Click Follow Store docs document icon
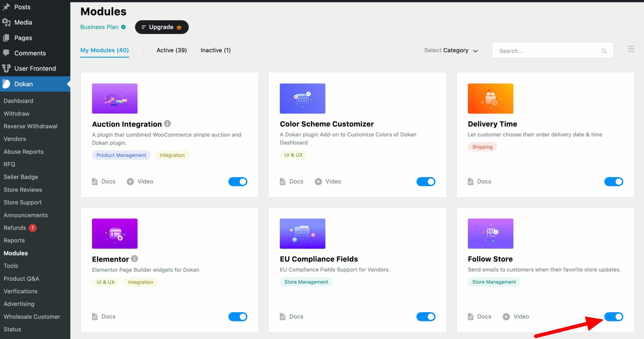The image size is (644, 339). pyautogui.click(x=471, y=317)
